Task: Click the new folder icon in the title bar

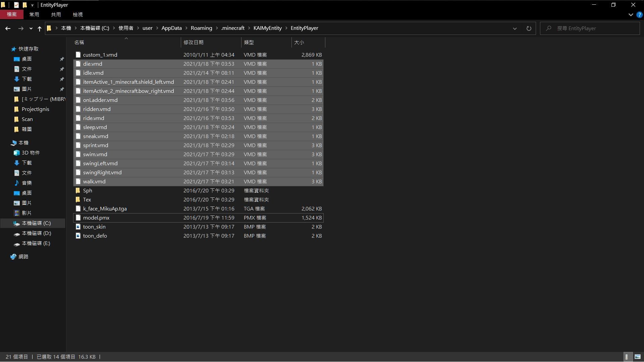Action: [24, 5]
